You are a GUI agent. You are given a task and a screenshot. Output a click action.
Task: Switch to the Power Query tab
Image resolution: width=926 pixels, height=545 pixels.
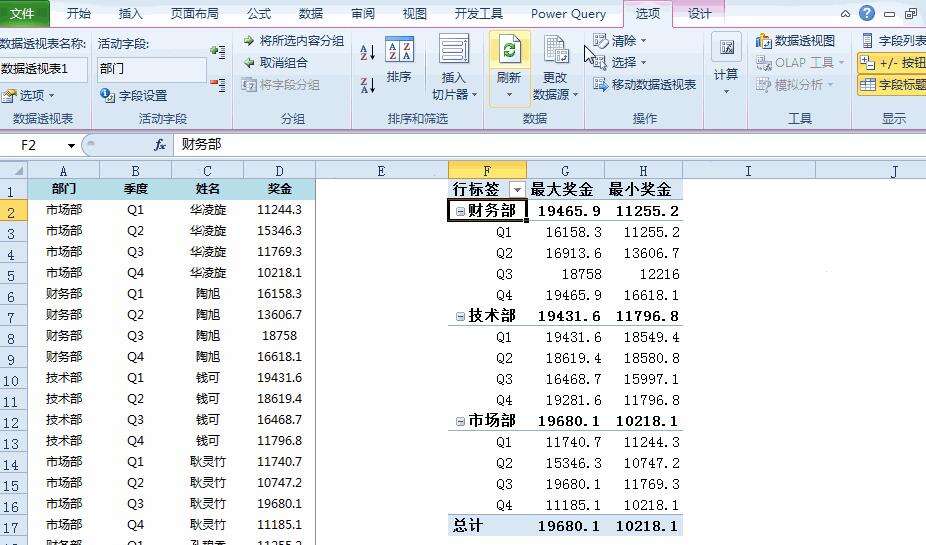pyautogui.click(x=568, y=13)
